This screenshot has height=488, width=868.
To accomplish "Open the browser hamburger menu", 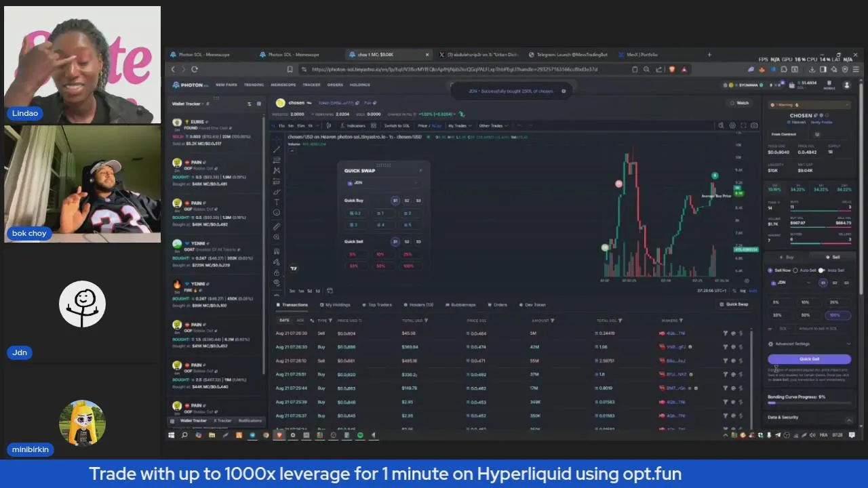I will 854,69.
